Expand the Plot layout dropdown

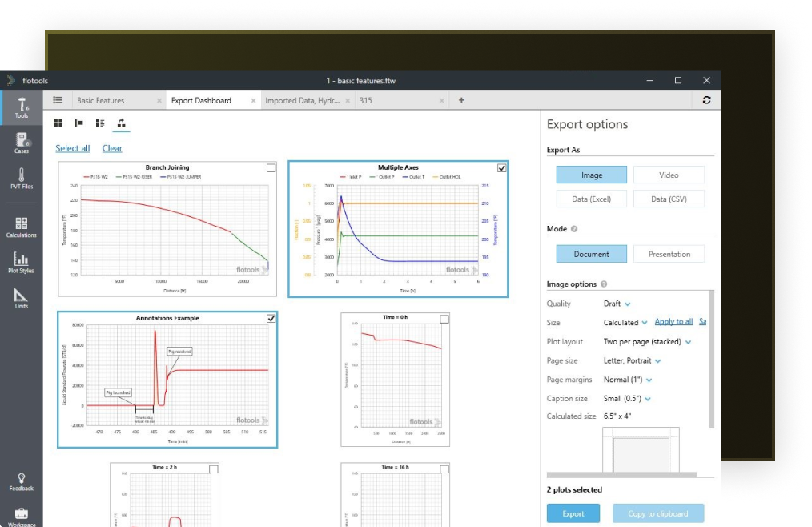click(x=646, y=342)
